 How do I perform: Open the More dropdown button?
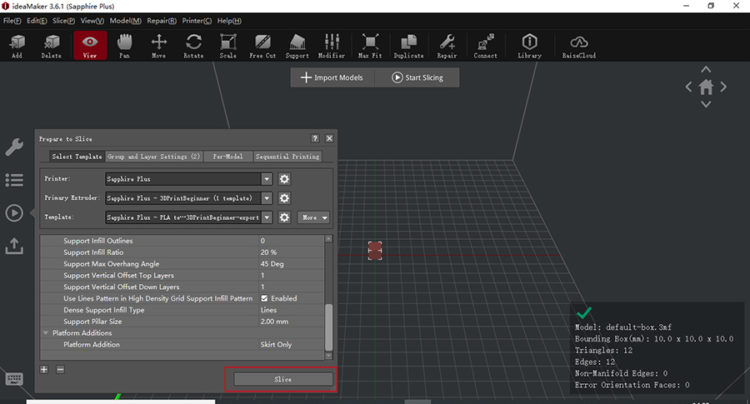pos(313,218)
